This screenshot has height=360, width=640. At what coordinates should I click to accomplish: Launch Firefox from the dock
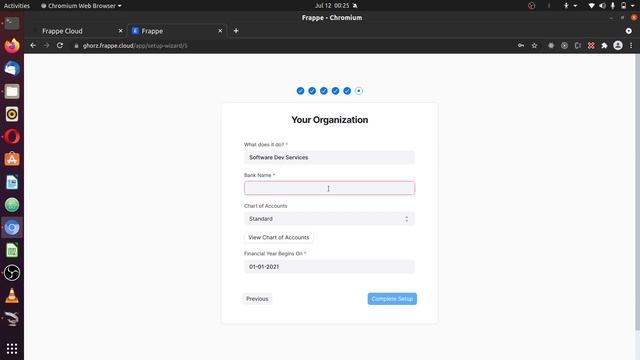click(x=12, y=46)
